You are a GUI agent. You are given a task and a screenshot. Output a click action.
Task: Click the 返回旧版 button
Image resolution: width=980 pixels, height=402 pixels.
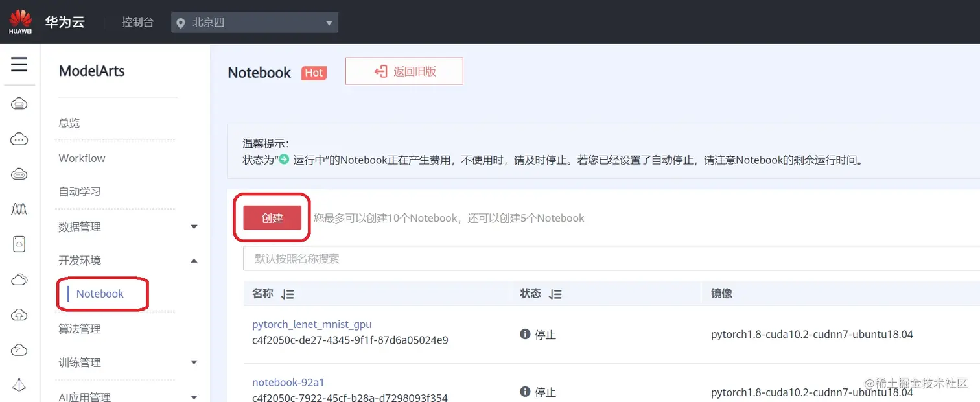coord(404,71)
